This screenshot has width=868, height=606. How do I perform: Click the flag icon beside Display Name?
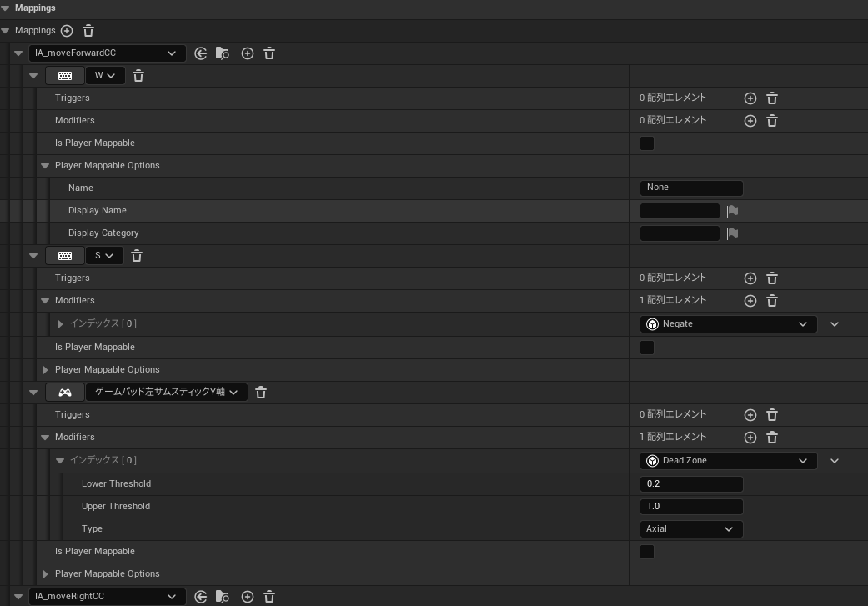[732, 210]
